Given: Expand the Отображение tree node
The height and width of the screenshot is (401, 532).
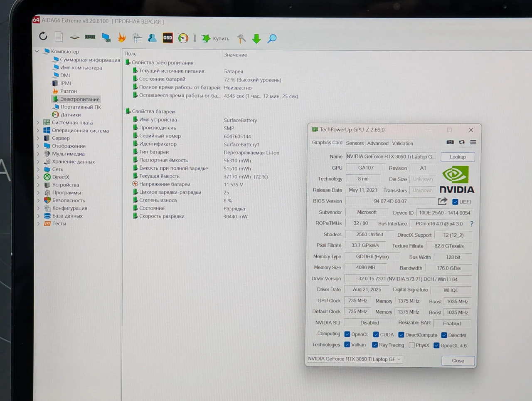Looking at the screenshot, I should [38, 146].
